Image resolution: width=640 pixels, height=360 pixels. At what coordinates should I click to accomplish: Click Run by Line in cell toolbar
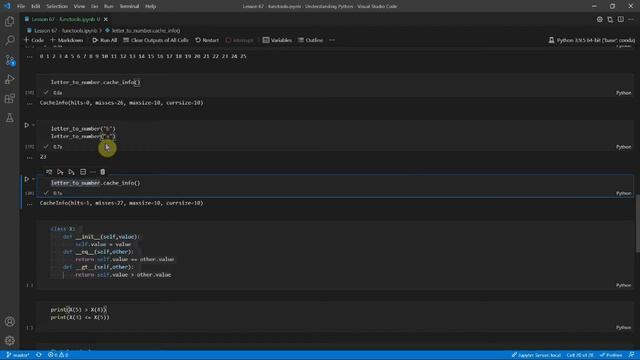49,172
